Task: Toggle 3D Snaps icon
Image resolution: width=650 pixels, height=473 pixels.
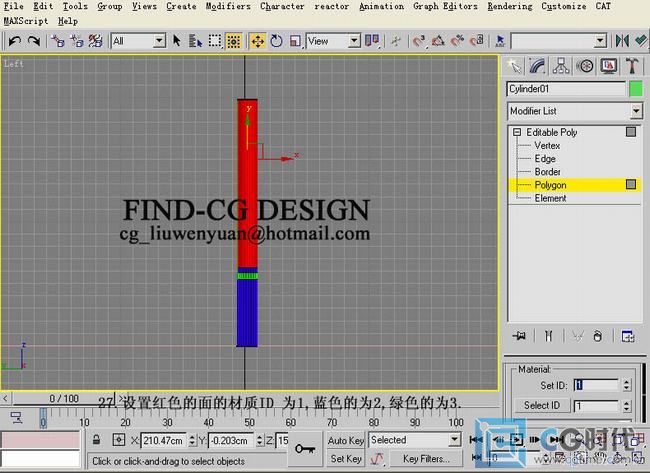Action: (419, 41)
